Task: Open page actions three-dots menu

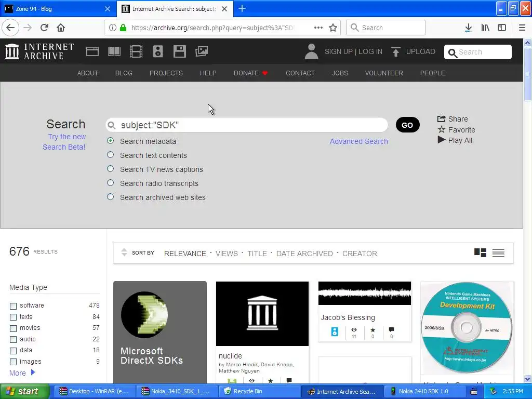Action: [x=318, y=28]
